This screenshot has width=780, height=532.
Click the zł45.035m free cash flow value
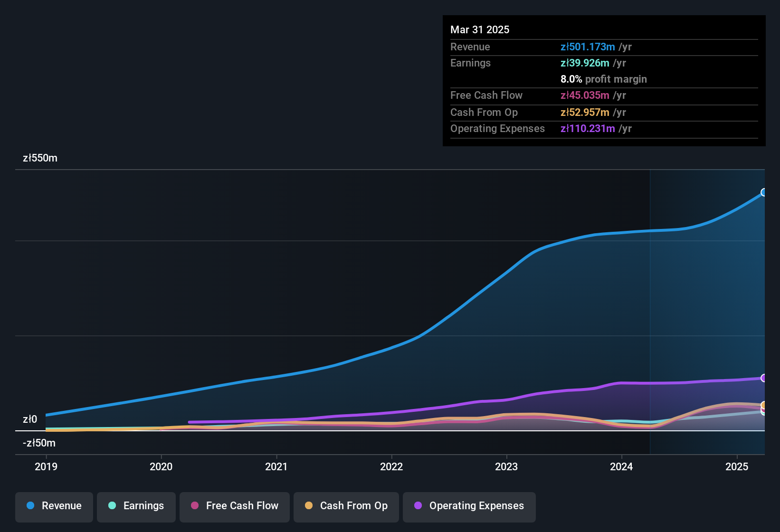click(x=585, y=95)
